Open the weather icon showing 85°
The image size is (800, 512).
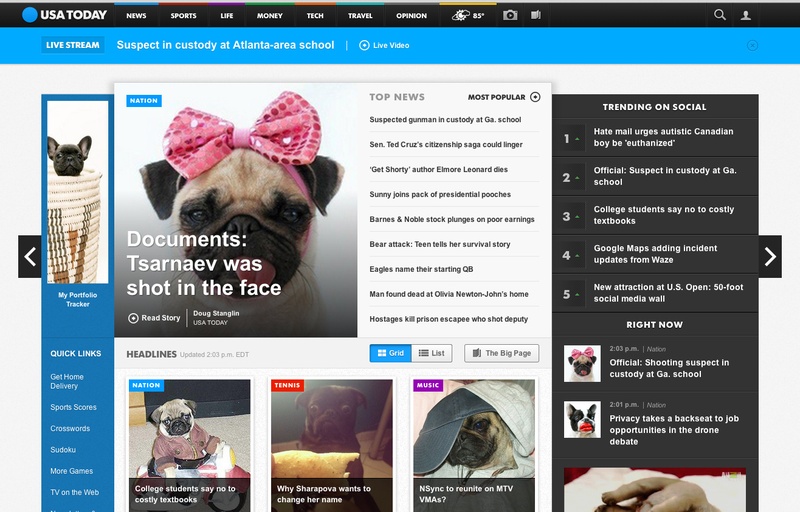(468, 15)
